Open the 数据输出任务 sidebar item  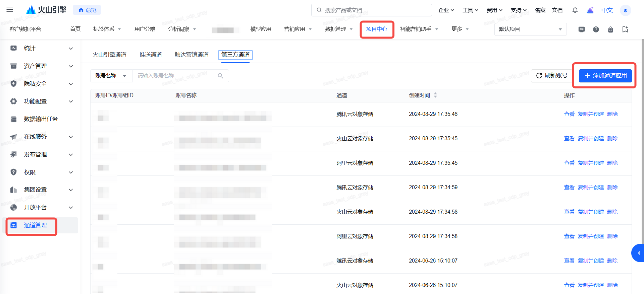click(40, 119)
